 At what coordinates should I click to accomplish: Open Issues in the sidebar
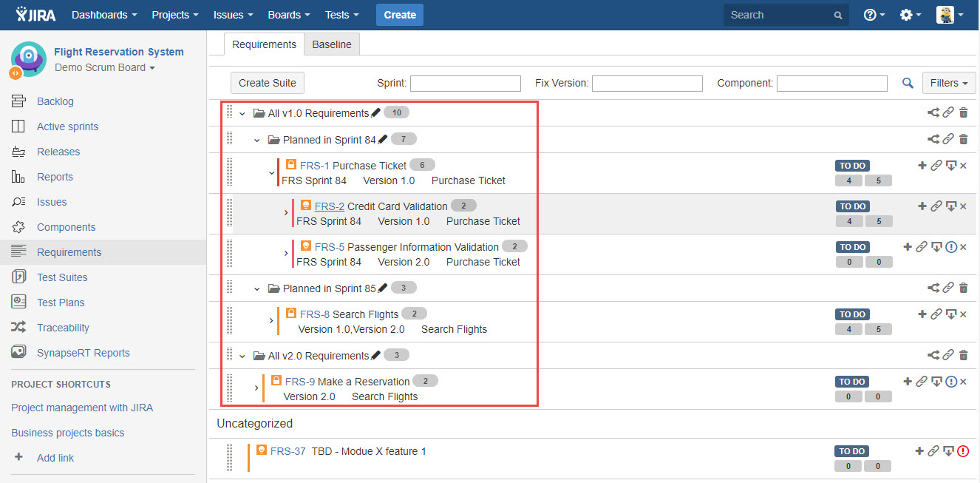(x=52, y=202)
